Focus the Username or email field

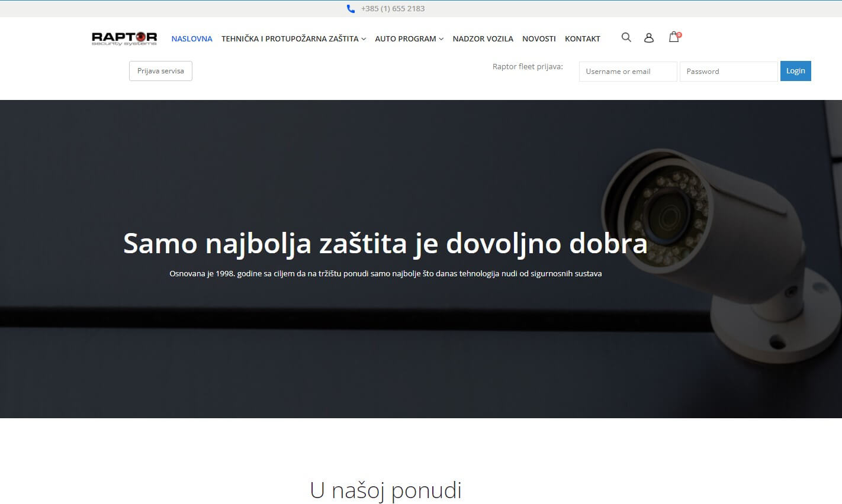pos(628,72)
